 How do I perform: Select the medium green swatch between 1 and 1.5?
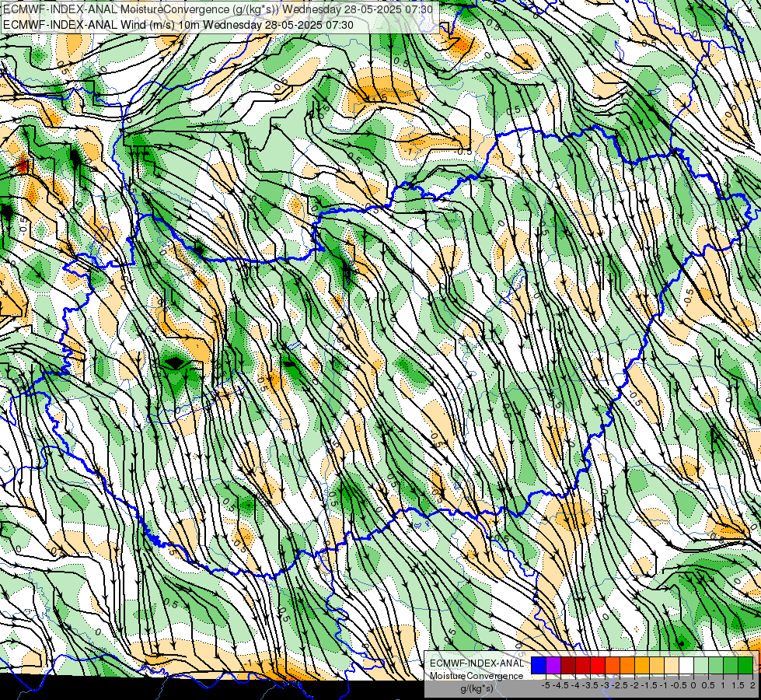tap(731, 665)
